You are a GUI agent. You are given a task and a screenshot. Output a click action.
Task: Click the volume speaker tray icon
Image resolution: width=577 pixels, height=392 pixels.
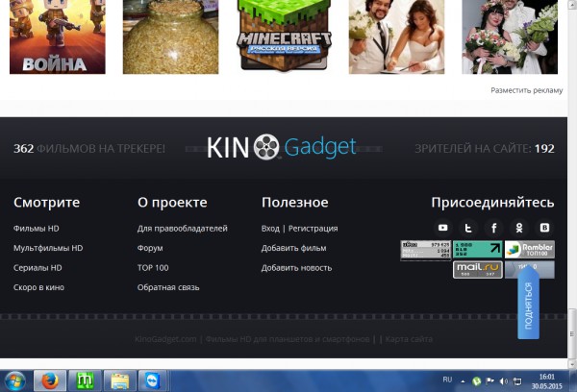(504, 381)
